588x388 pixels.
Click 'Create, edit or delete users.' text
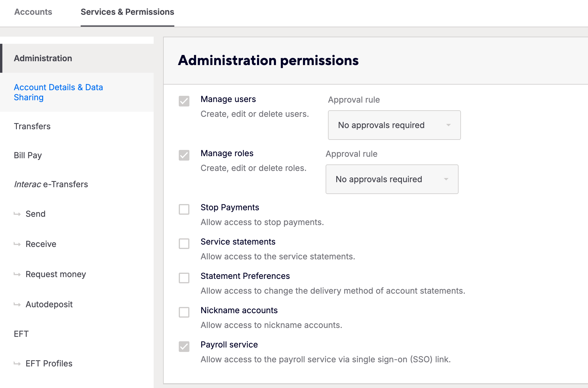[x=255, y=114]
